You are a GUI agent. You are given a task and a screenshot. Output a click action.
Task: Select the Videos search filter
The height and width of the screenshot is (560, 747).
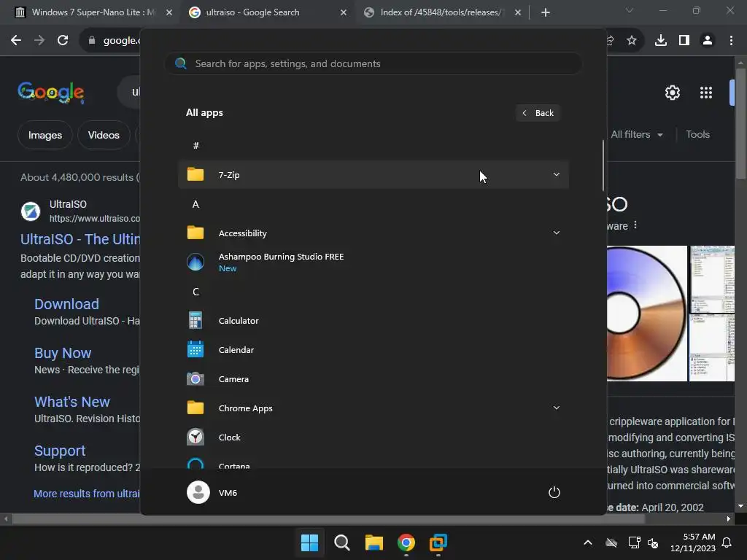pos(104,135)
